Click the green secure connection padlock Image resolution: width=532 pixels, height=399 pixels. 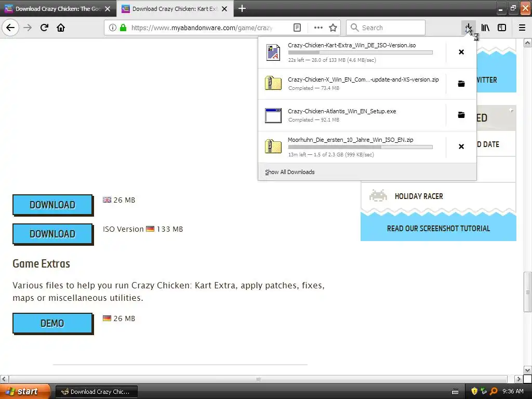click(x=123, y=28)
